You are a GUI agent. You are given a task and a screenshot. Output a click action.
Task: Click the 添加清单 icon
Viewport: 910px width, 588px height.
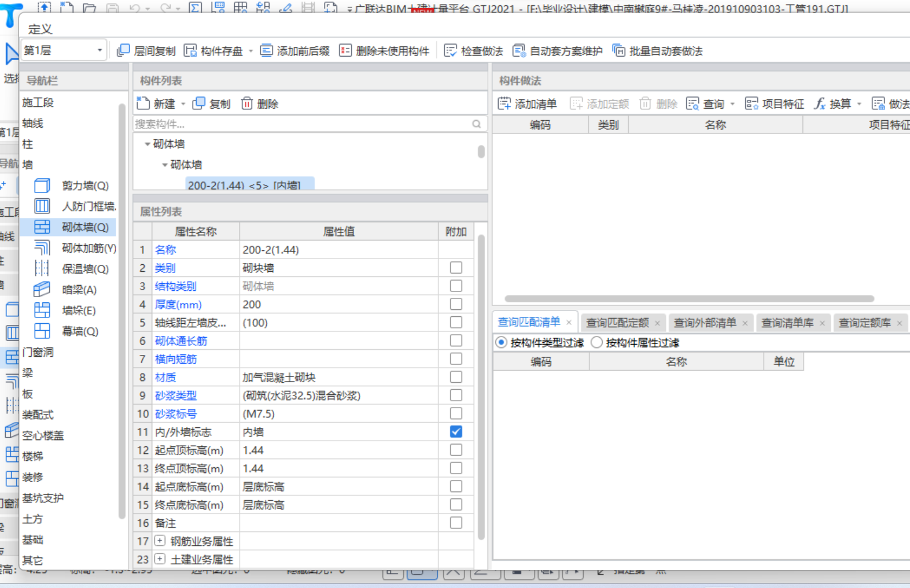[x=504, y=103]
